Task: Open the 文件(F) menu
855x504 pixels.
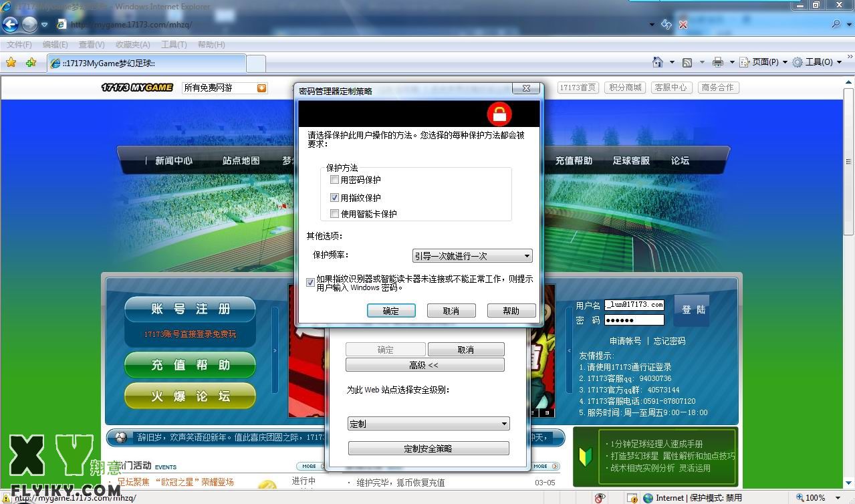Action: (19, 45)
